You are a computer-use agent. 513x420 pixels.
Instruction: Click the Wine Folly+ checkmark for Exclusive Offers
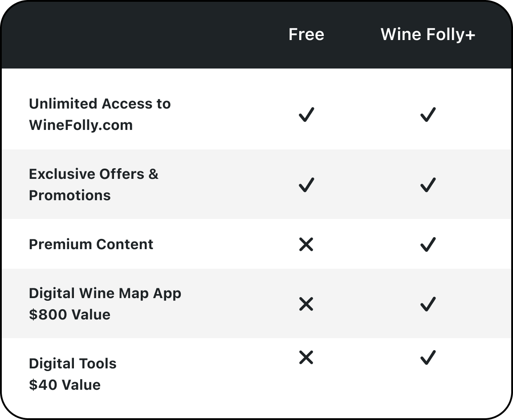[427, 185]
